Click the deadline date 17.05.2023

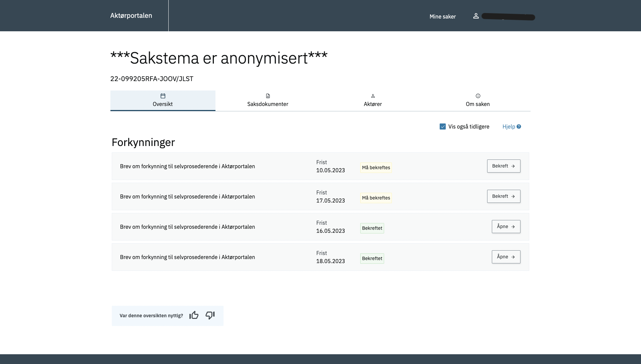331,201
